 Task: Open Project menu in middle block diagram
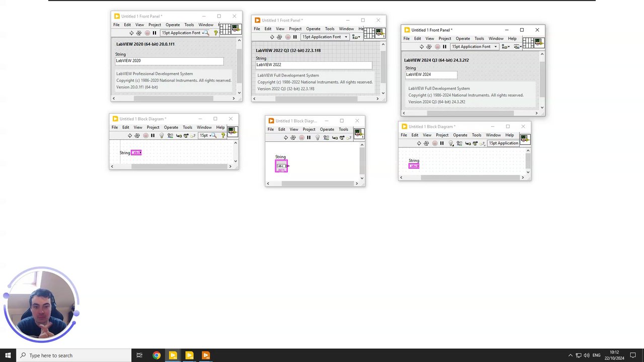[x=309, y=129]
